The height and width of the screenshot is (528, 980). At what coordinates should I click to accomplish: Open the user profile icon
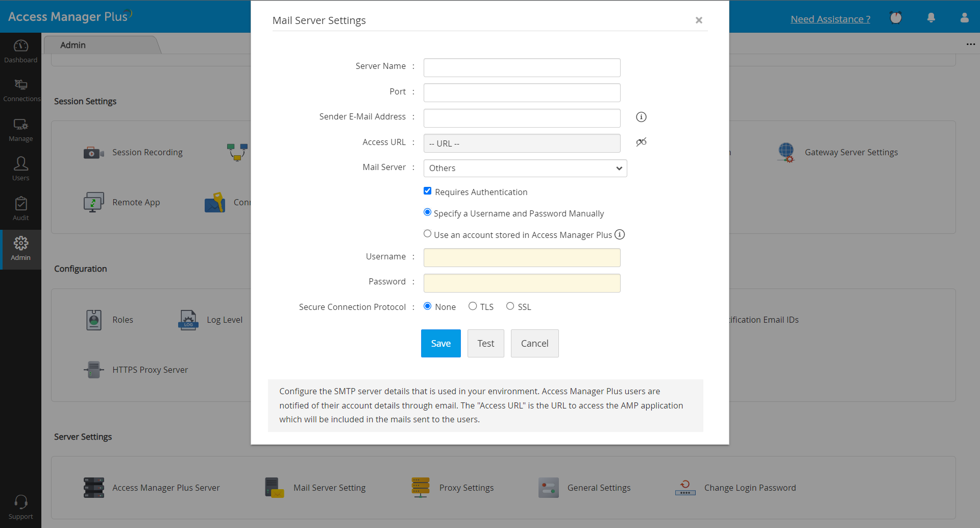click(x=964, y=18)
